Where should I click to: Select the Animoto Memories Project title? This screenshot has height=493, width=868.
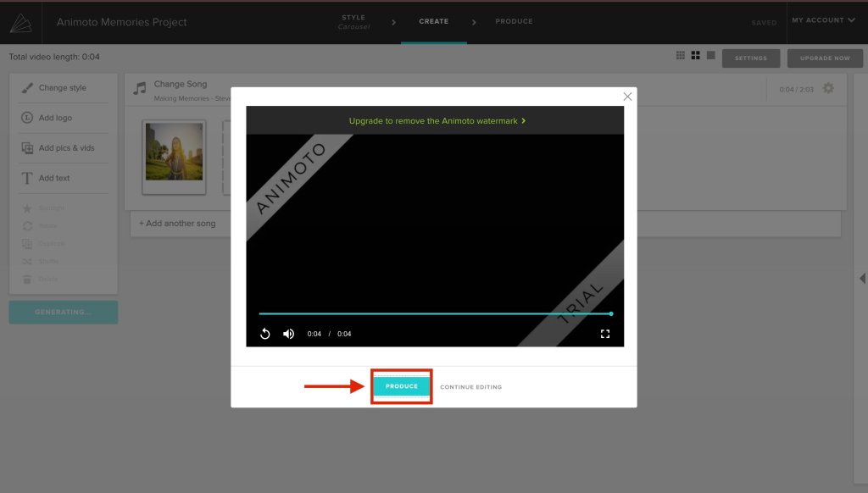point(122,22)
